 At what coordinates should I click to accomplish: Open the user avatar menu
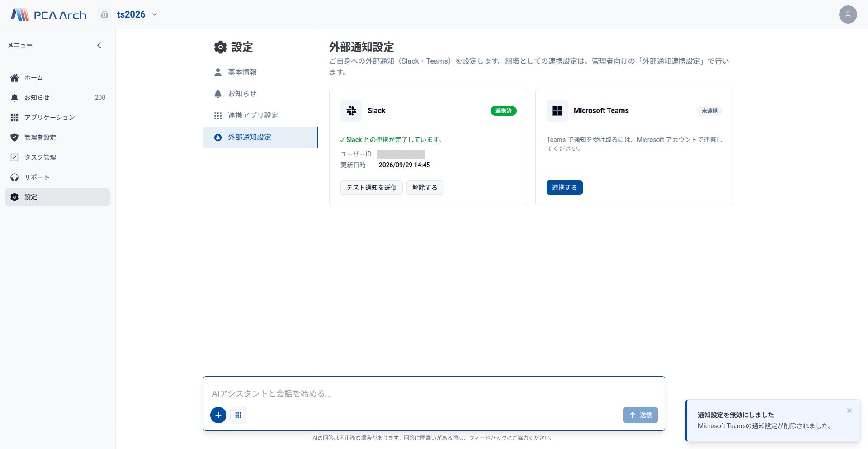[x=848, y=14]
